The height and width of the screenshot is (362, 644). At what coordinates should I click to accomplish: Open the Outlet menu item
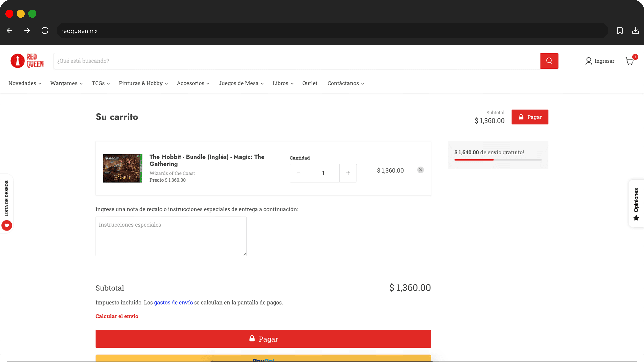[310, 83]
